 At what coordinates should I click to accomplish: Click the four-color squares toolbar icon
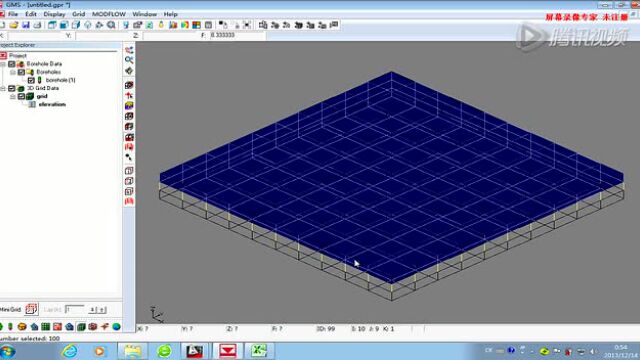[197, 25]
